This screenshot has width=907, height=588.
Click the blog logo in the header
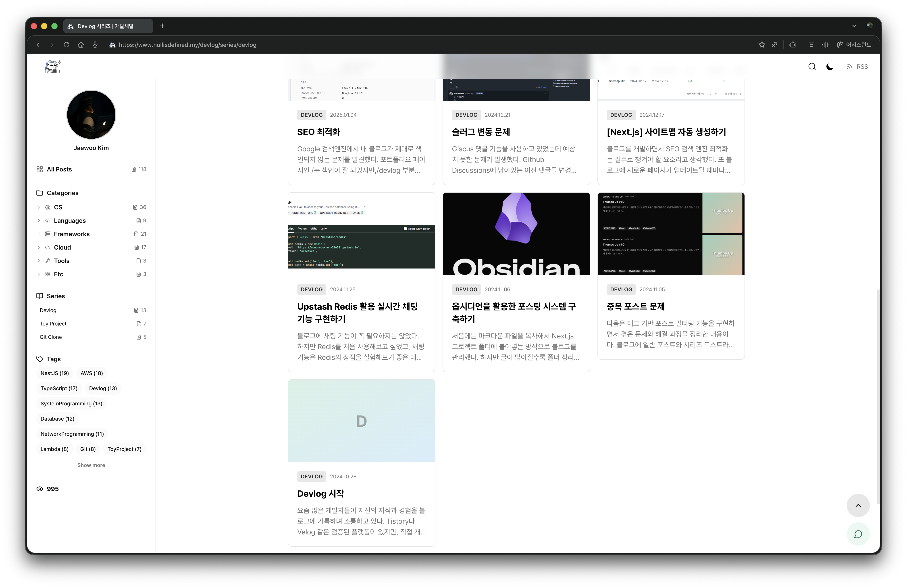pos(53,66)
